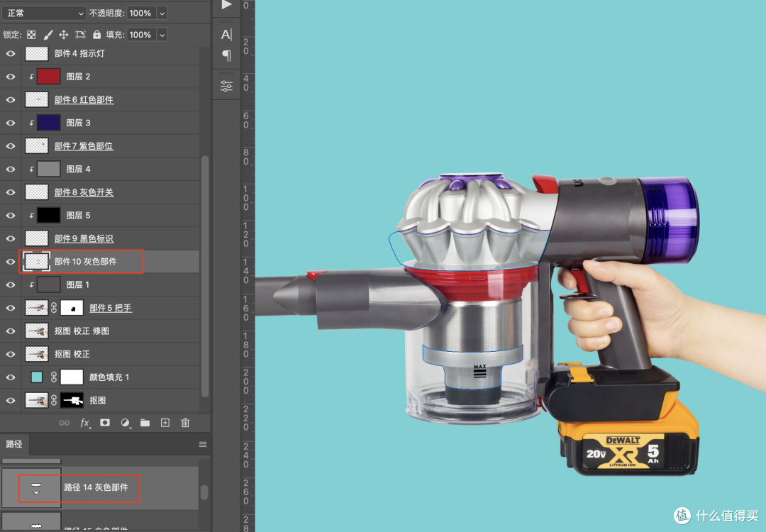Lock image pixels brush icon
Viewport: 766px width, 532px height.
[48, 35]
